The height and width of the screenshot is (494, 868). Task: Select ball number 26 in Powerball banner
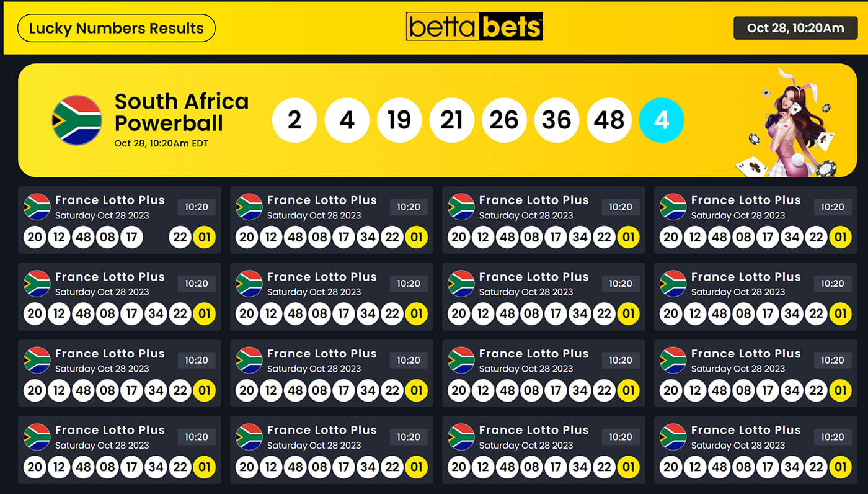pyautogui.click(x=504, y=120)
